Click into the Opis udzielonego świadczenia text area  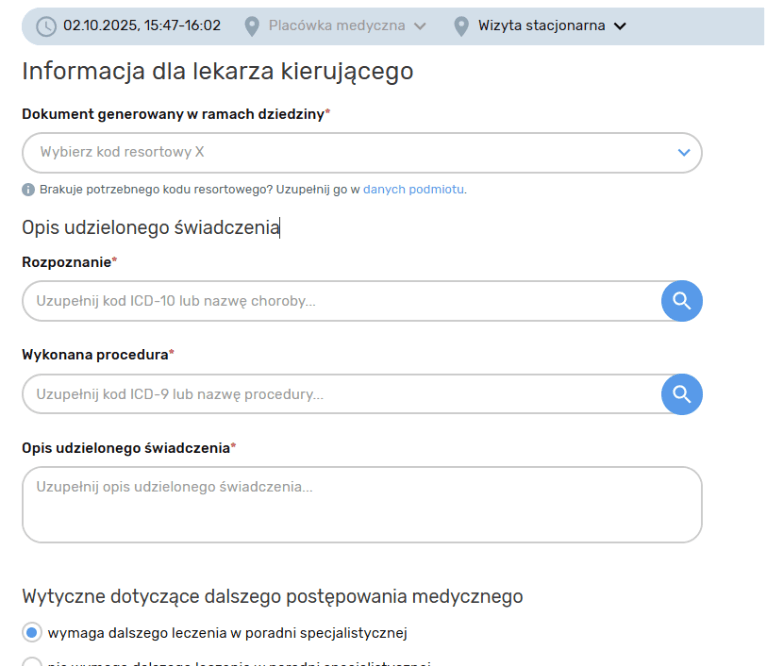[362, 505]
